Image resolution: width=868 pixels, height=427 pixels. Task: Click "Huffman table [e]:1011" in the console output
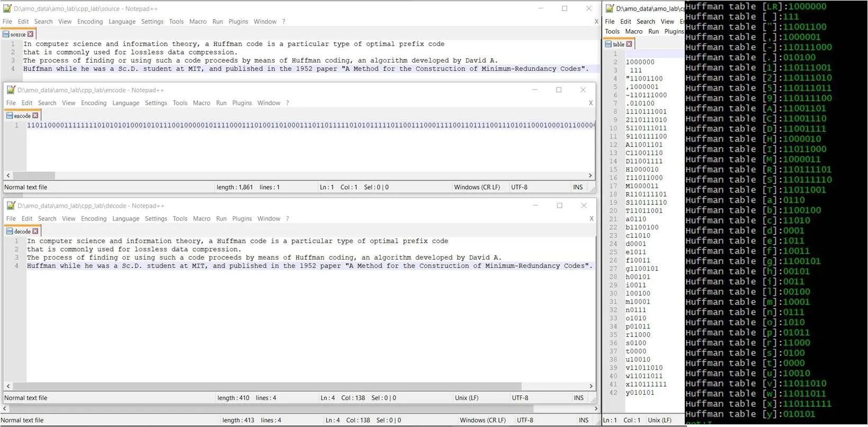[745, 241]
